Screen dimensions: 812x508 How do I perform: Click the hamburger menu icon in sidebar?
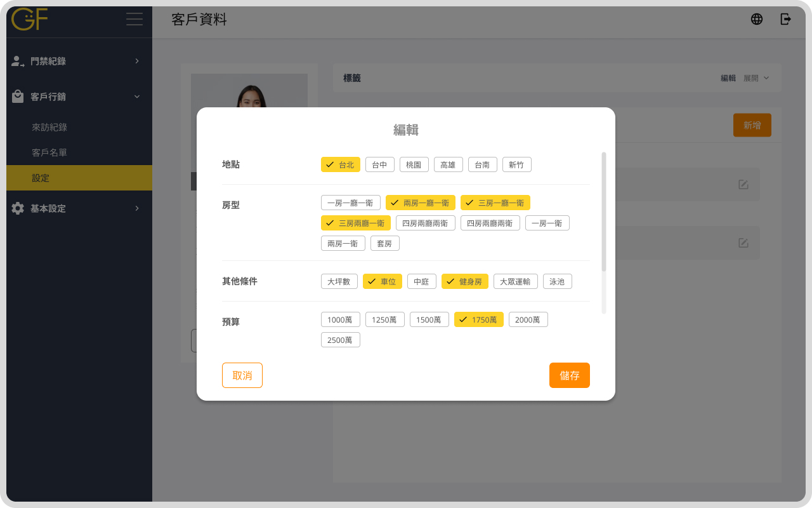134,19
